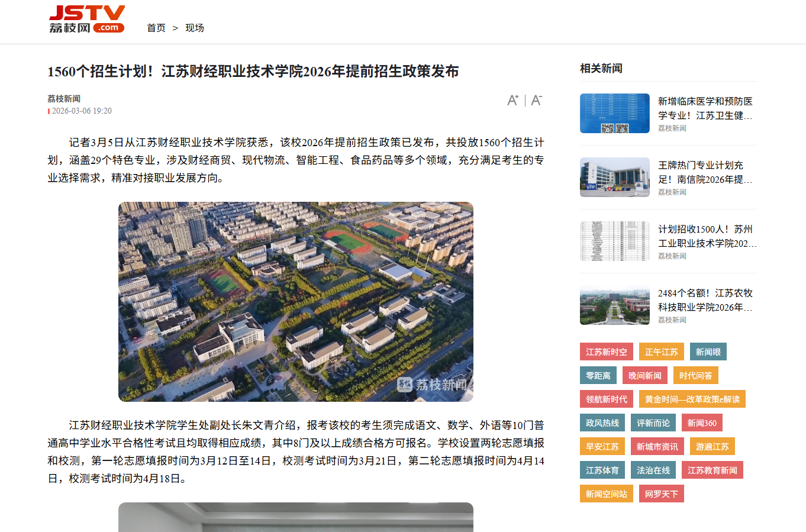Go to 现场 breadcrumb section
Screen dimensions: 806x532
click(x=195, y=28)
